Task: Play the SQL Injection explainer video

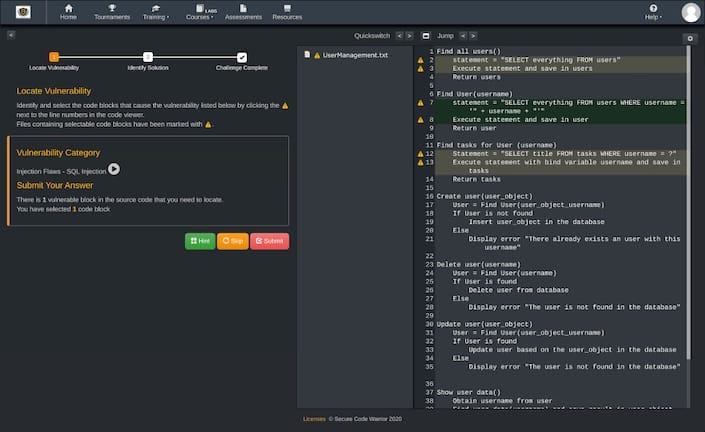Action: pyautogui.click(x=114, y=170)
